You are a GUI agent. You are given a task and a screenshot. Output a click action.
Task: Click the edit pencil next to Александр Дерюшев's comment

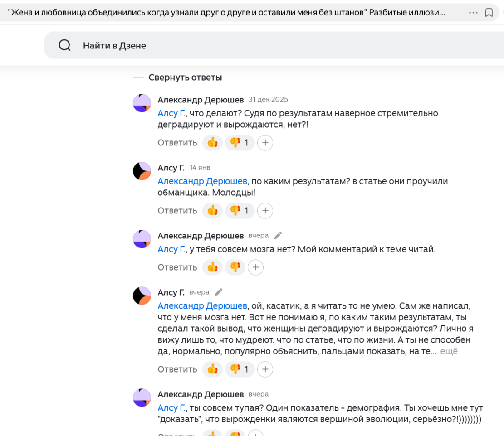click(x=278, y=235)
